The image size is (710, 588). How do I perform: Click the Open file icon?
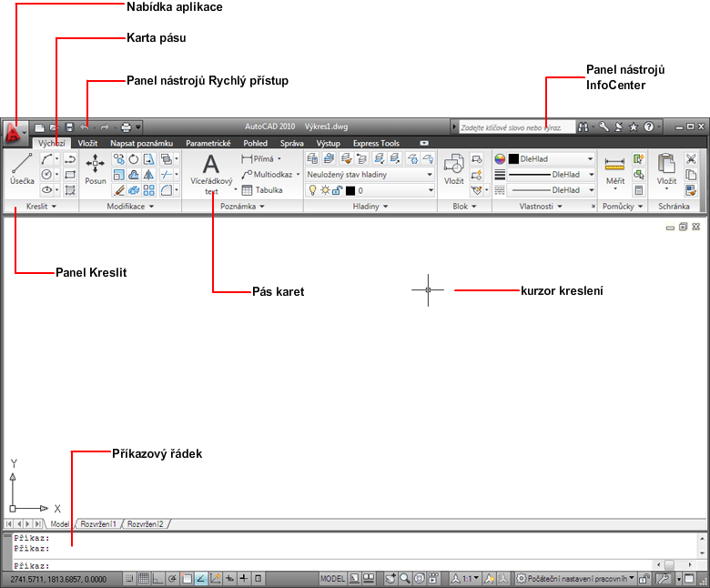pos(55,127)
